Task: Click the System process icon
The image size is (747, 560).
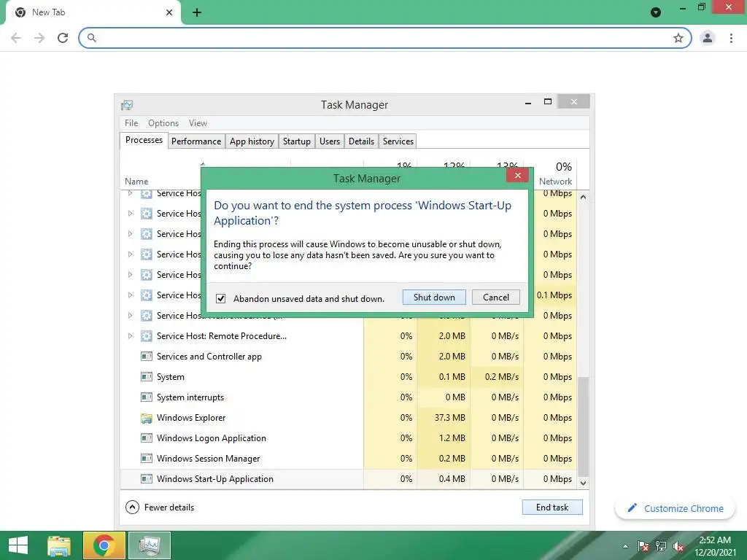Action: 147,377
